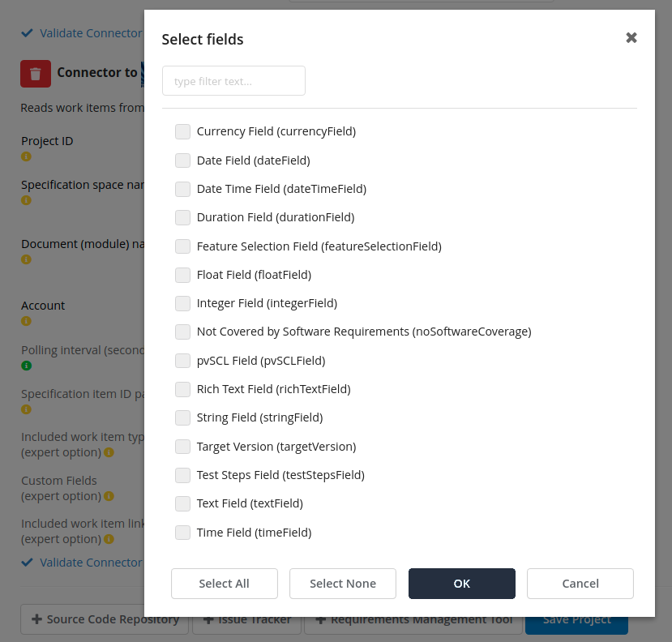Click info icon under Project ID
The height and width of the screenshot is (642, 672).
26,156
